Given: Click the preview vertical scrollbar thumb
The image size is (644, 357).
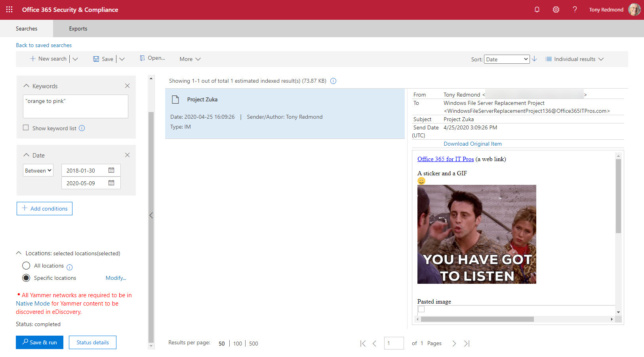Looking at the screenshot, I should [x=618, y=196].
